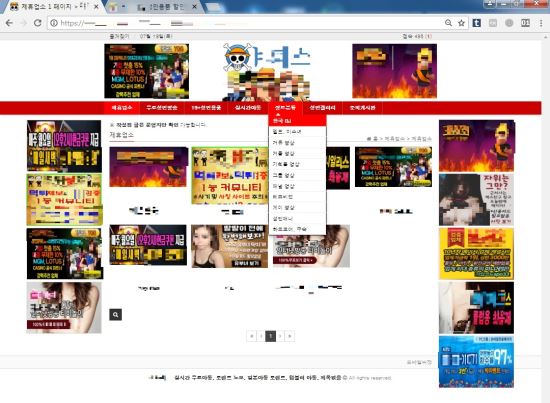Screen dimensions: 550x403
Task: Click in the browser address bar field
Action: coord(246,23)
